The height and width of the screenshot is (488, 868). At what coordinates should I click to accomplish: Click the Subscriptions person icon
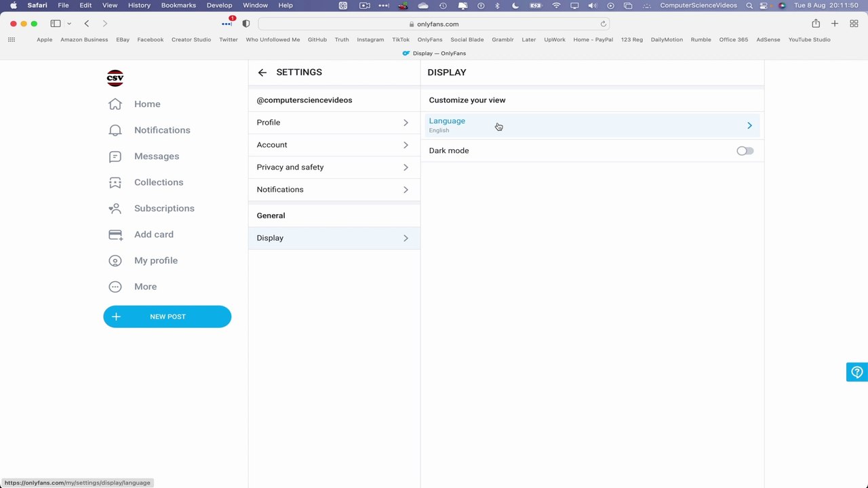pos(115,209)
